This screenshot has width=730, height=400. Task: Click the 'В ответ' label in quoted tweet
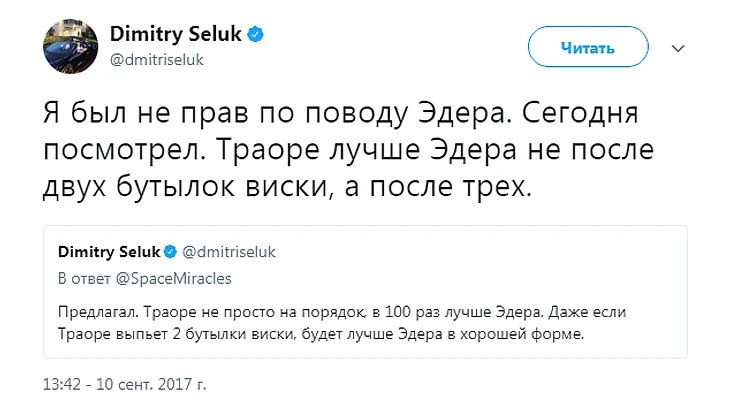[82, 277]
